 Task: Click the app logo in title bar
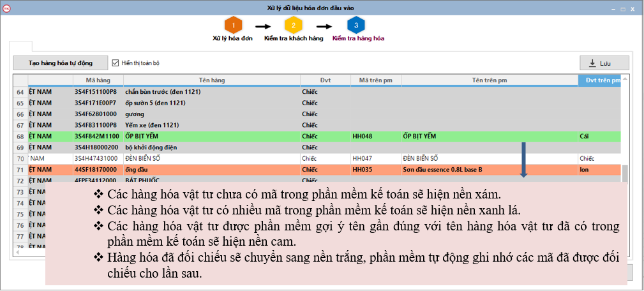pos(7,7)
